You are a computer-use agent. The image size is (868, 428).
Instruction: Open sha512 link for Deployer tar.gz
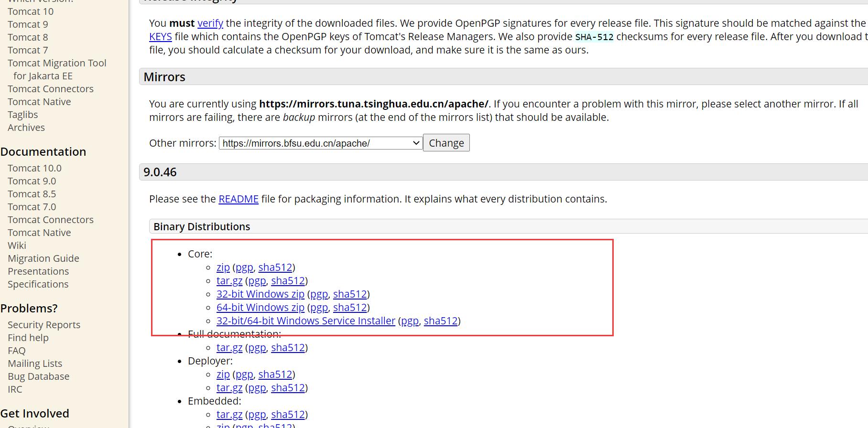[x=288, y=387]
